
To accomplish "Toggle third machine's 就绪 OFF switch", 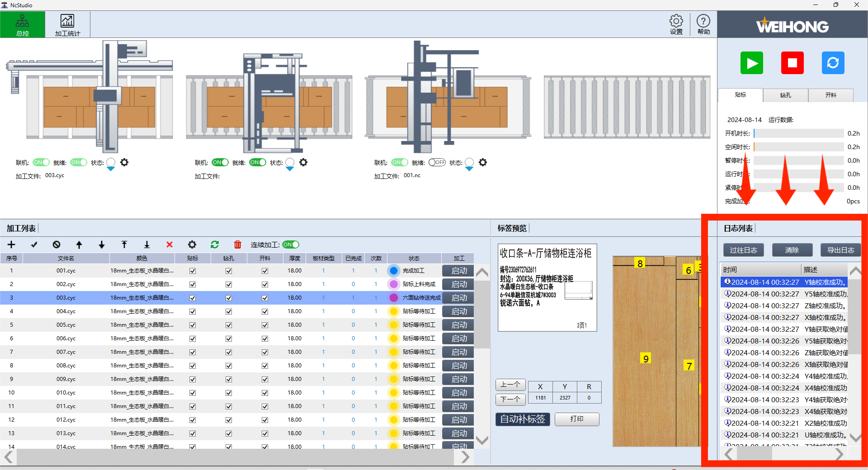I will 437,162.
